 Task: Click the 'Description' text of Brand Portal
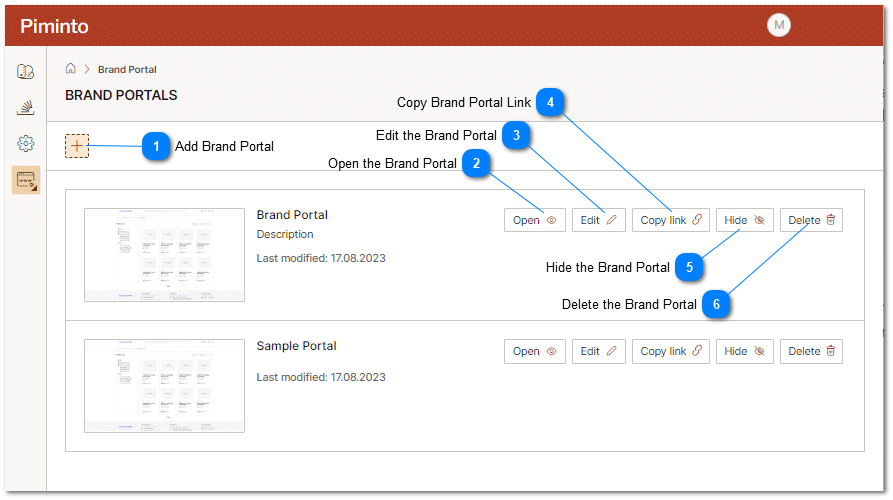(x=285, y=234)
